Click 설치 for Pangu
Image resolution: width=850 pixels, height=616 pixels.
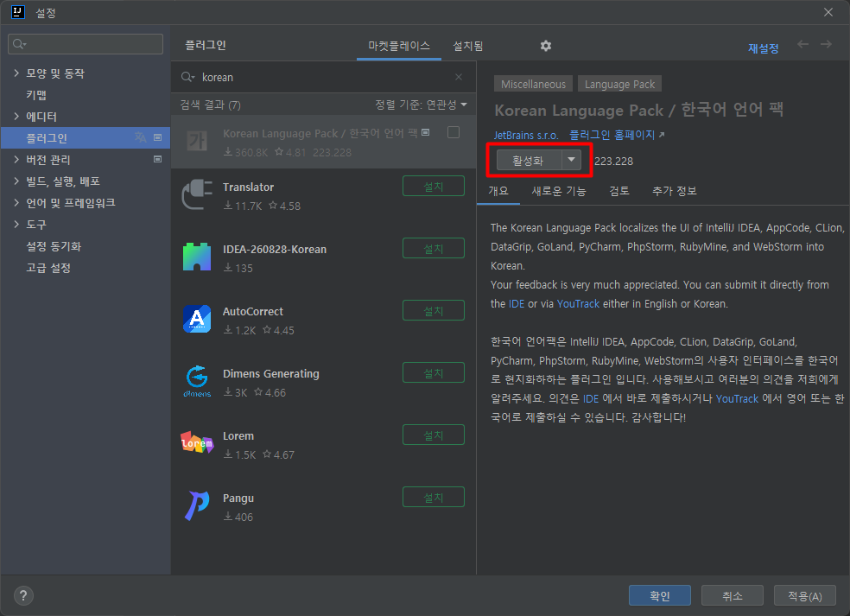click(434, 498)
